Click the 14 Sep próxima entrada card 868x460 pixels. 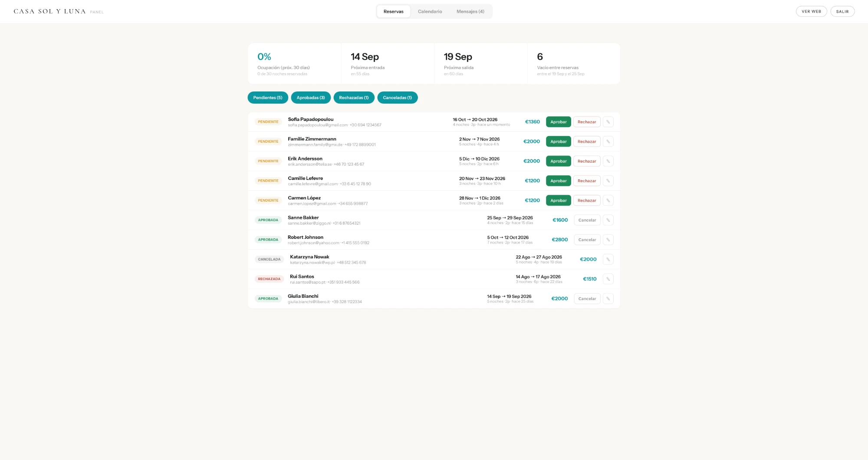(x=388, y=63)
